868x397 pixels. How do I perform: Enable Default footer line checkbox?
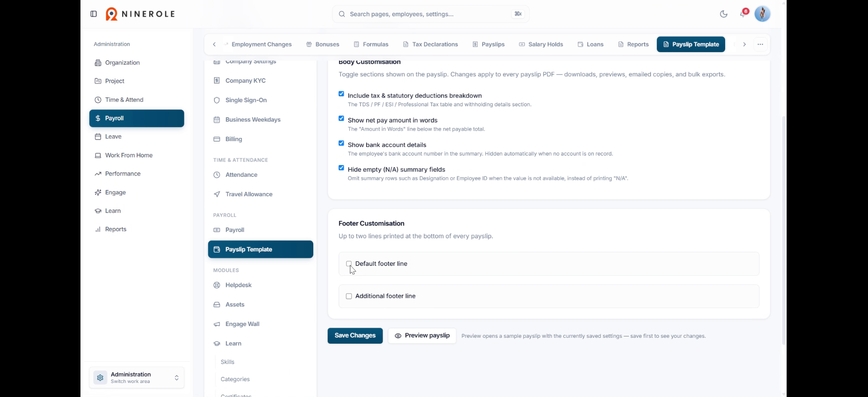(349, 264)
